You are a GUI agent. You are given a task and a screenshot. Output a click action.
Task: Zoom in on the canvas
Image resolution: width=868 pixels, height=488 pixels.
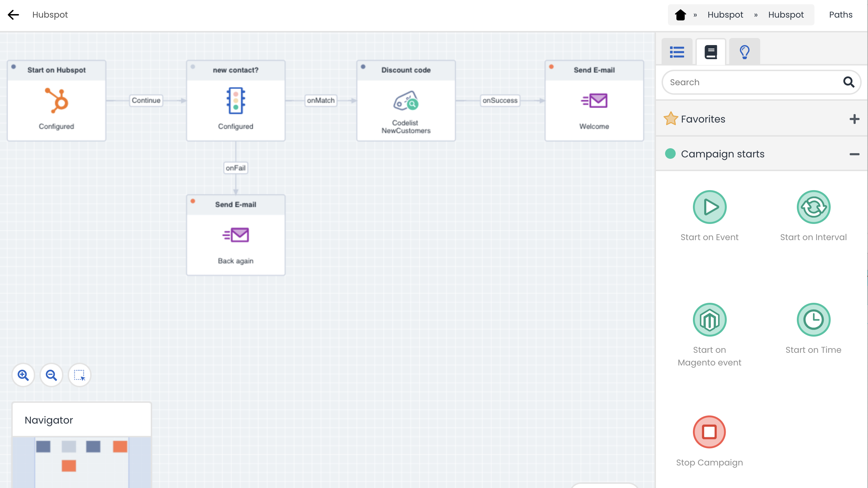23,375
